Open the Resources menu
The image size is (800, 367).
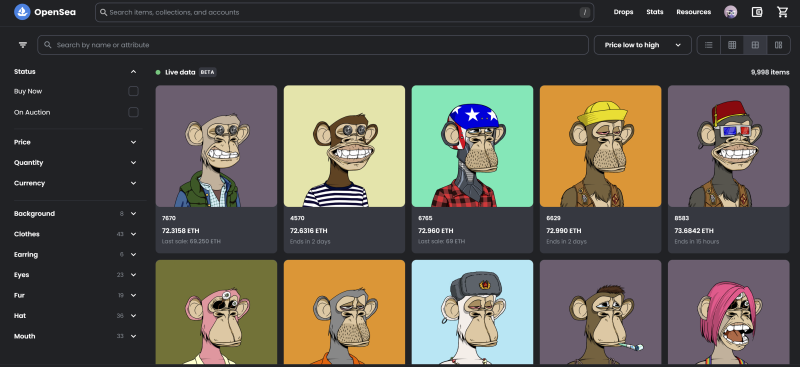coord(693,12)
